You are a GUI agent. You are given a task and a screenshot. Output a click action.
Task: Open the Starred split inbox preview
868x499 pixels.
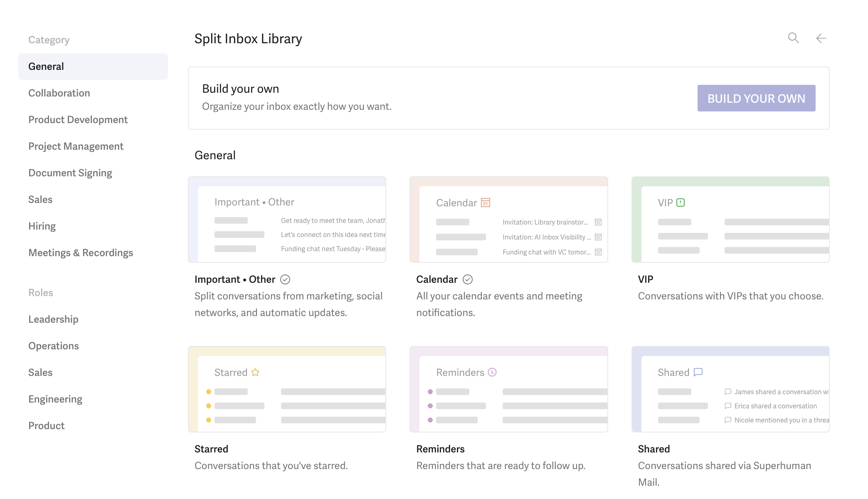287,389
